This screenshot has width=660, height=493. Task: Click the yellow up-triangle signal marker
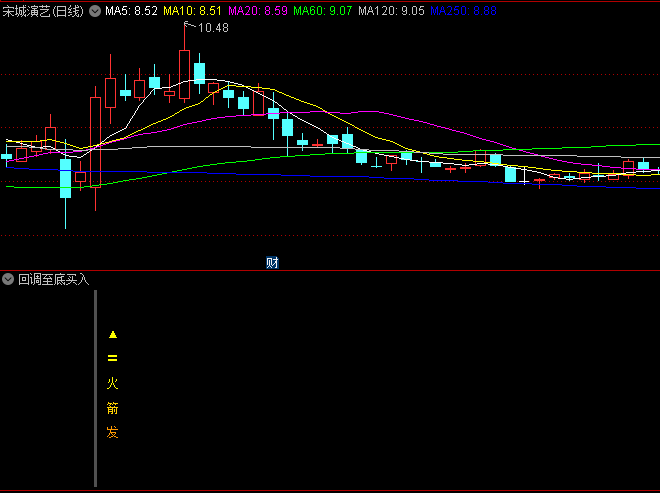coord(113,334)
